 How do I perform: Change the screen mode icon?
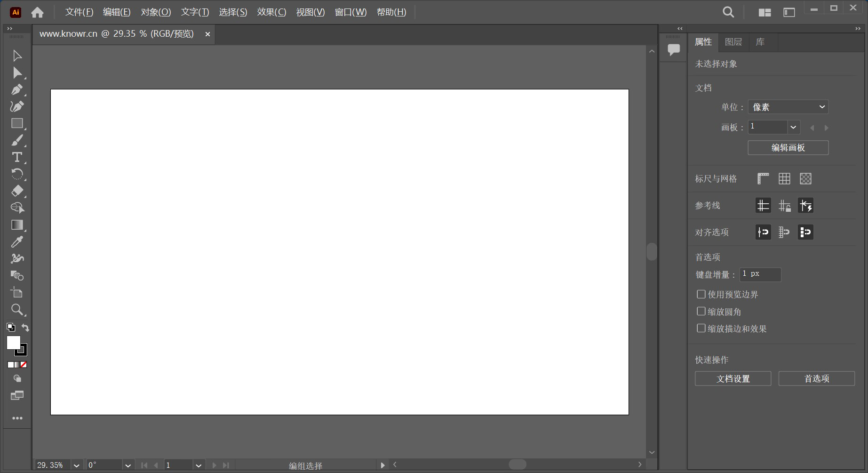pos(17,395)
